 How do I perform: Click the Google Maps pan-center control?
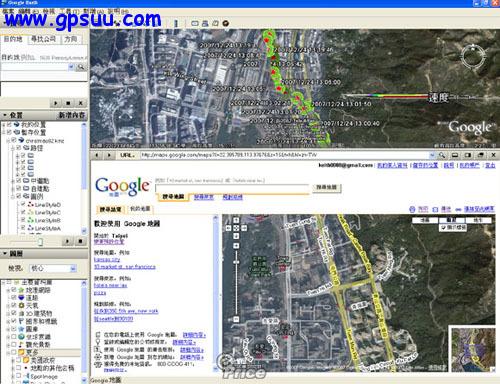(x=236, y=228)
